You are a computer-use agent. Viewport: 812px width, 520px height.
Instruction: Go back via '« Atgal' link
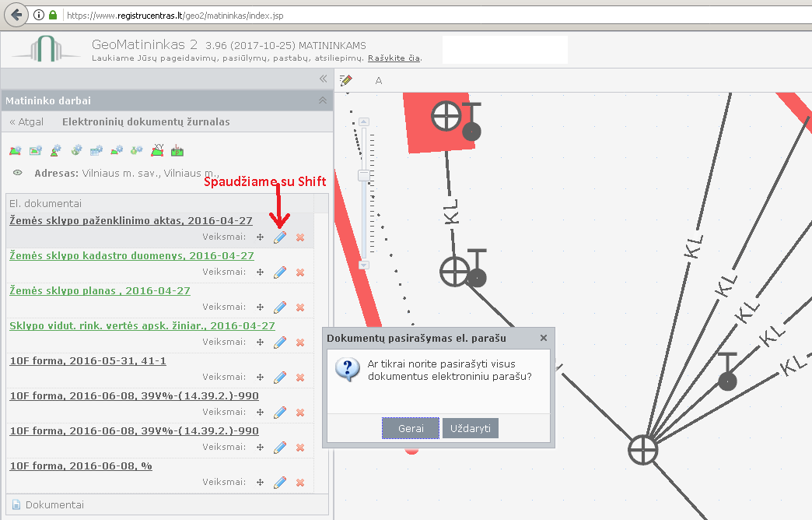click(x=26, y=122)
